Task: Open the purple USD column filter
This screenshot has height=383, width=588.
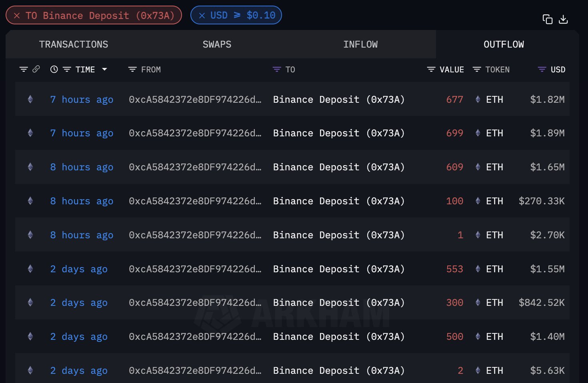Action: pyautogui.click(x=542, y=70)
